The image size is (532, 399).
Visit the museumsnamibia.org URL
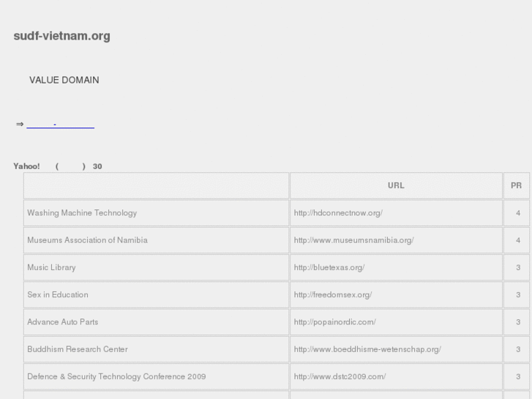[x=353, y=240]
